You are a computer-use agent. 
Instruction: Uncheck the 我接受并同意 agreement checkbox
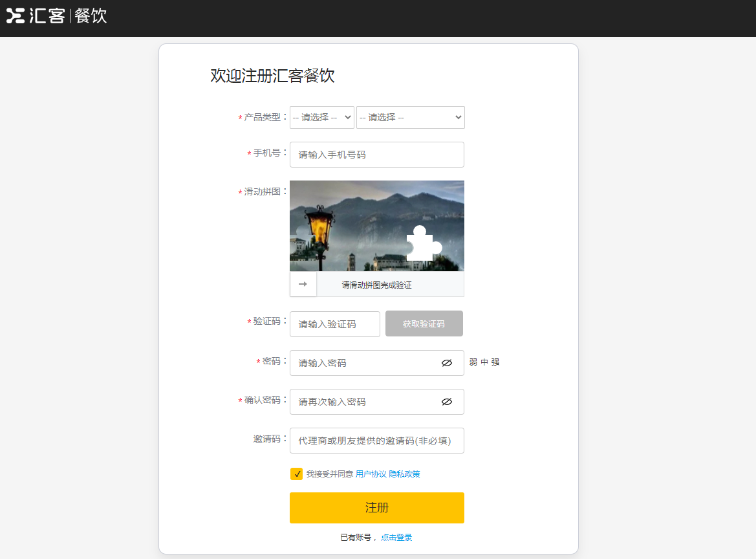296,474
